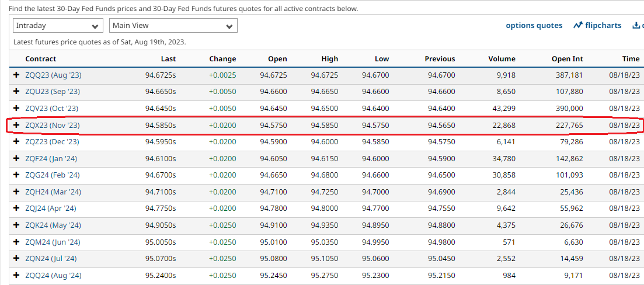The width and height of the screenshot is (644, 285).
Task: Open the Main View dropdown
Action: [x=173, y=26]
